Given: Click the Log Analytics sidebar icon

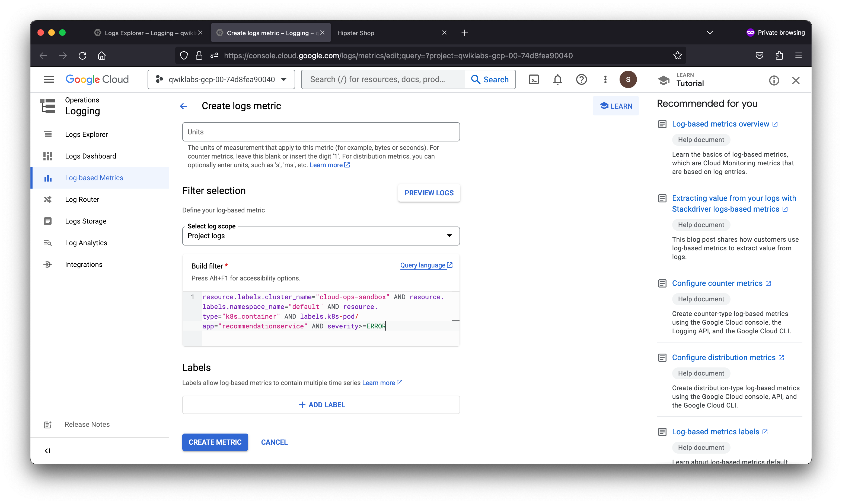Looking at the screenshot, I should pos(49,243).
